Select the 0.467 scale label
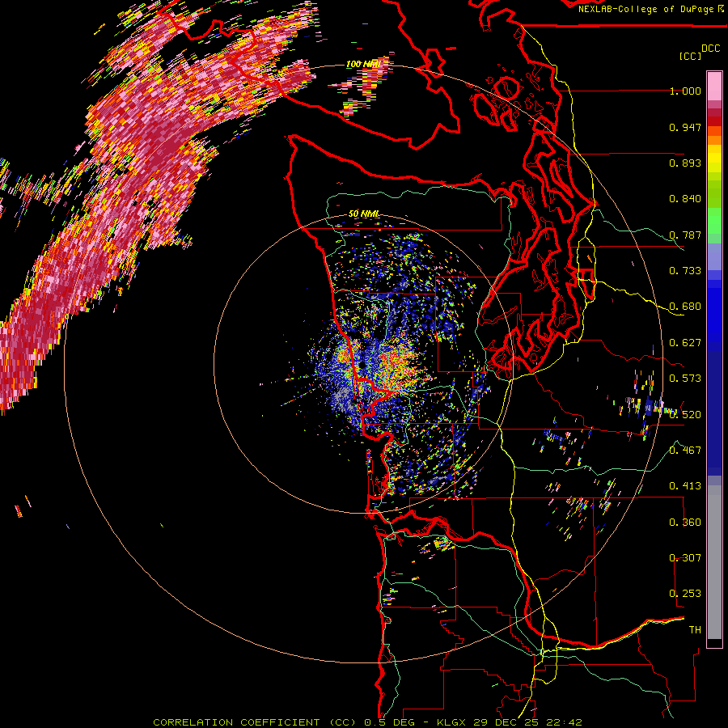The height and width of the screenshot is (728, 728). (x=685, y=450)
